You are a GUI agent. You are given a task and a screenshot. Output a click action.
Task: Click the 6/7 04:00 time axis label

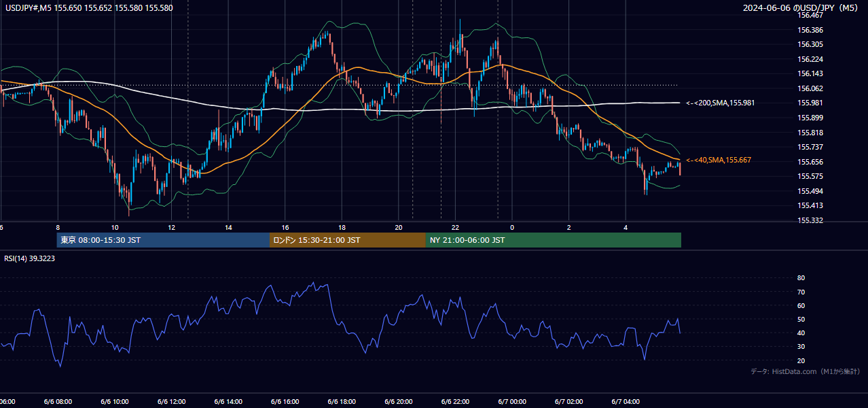(x=625, y=402)
